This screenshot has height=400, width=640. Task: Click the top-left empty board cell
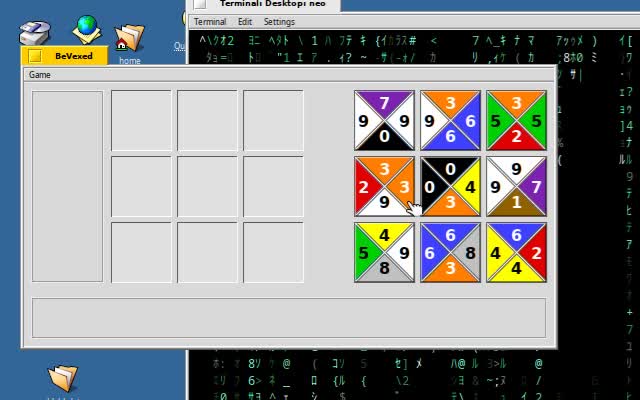141,120
